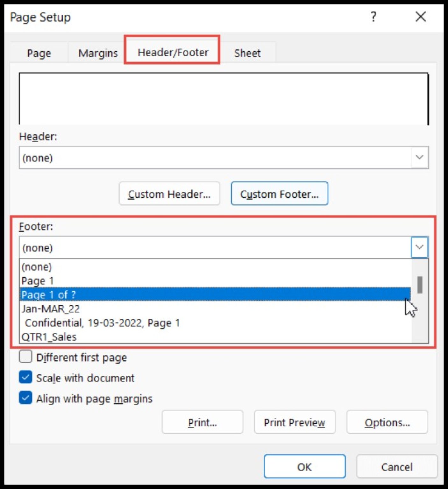448x489 pixels.
Task: Click the Help question mark icon
Action: pos(373,17)
